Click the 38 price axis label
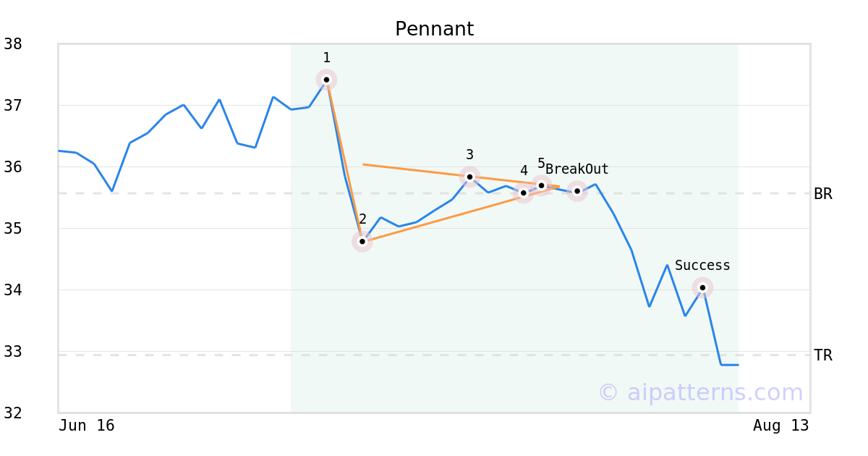The image size is (868, 456). (x=13, y=44)
